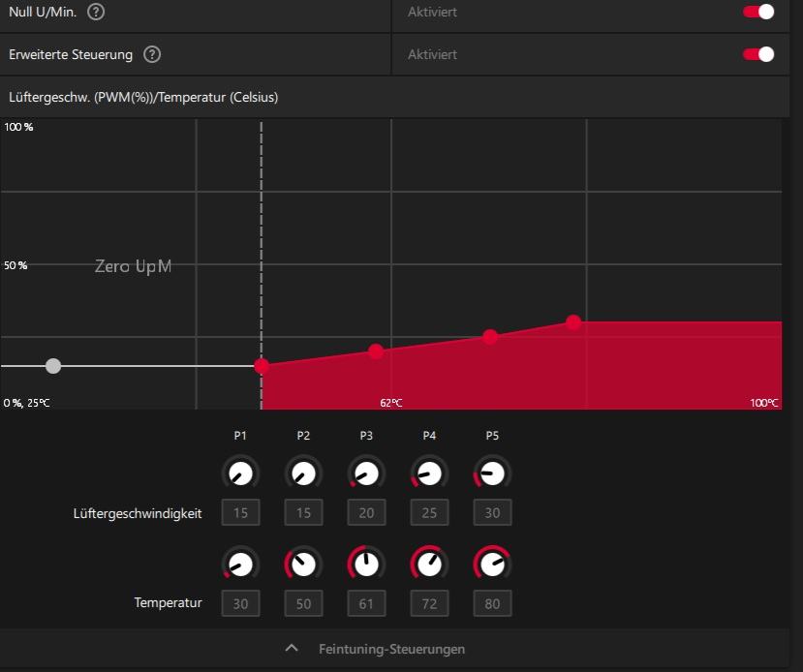Click the Erweiterte Steuerung setting label
The width and height of the screenshot is (803, 672).
(x=71, y=54)
